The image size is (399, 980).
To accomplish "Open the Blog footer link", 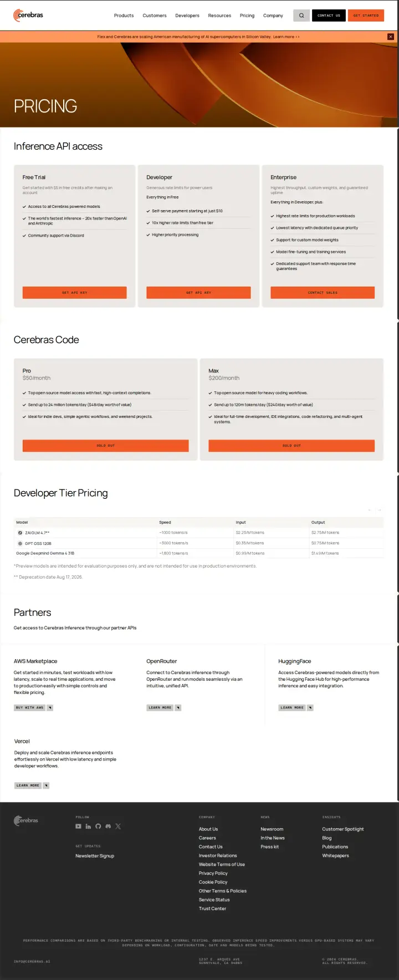I will click(x=327, y=838).
